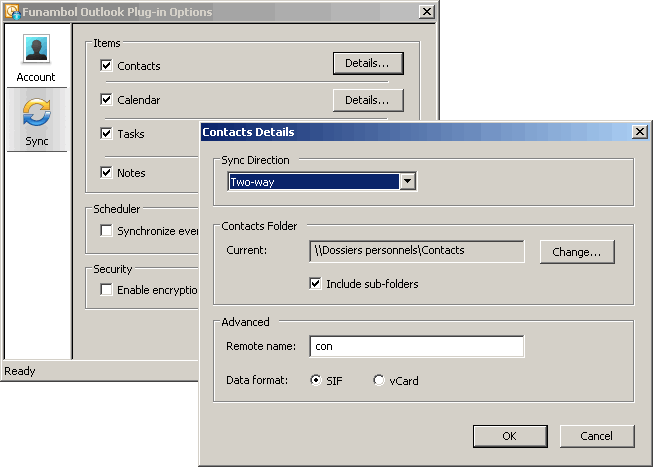Click the Sync Direction group label
This screenshot has width=653, height=467.
(255, 160)
